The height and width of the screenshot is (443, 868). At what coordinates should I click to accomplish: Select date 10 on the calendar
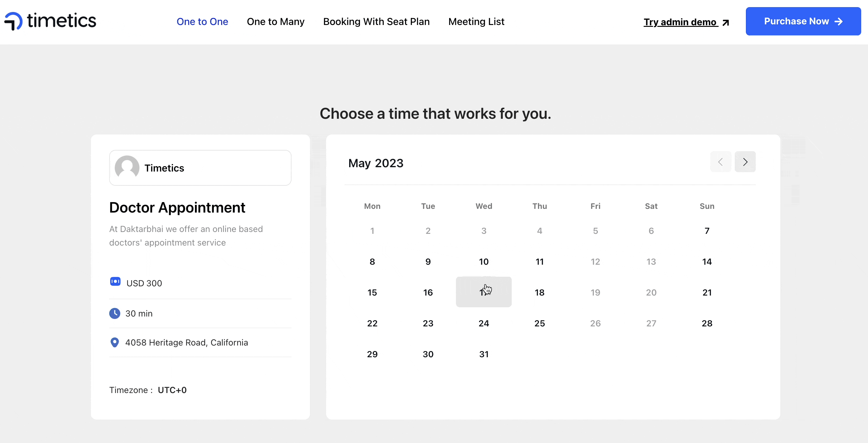[x=484, y=262]
